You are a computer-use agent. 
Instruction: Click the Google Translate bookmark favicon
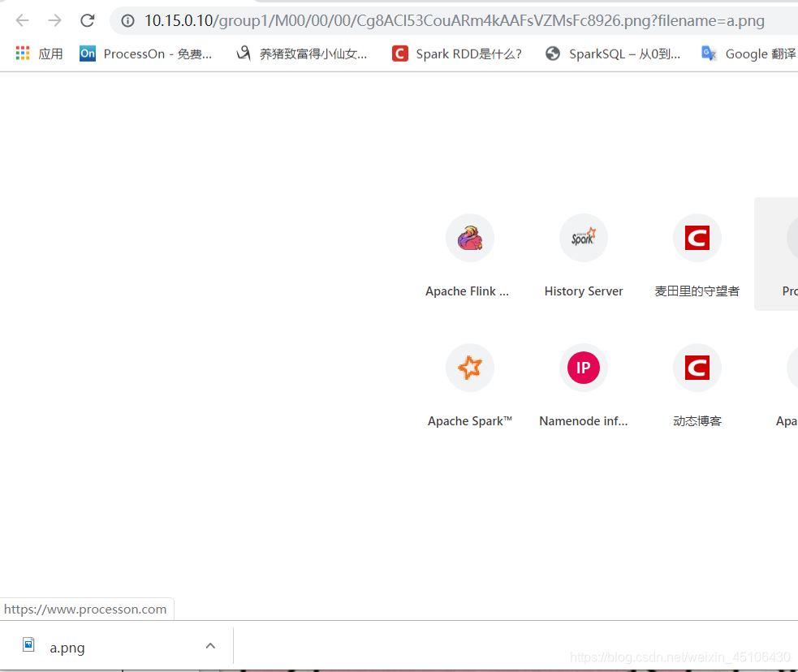709,53
